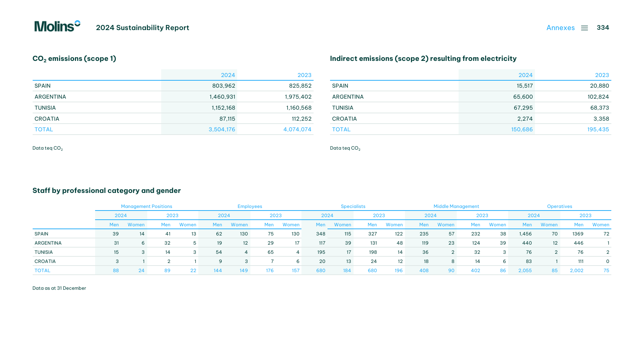644x362 pixels.
Task: Click operatives total 2,002
Action: tap(577, 271)
